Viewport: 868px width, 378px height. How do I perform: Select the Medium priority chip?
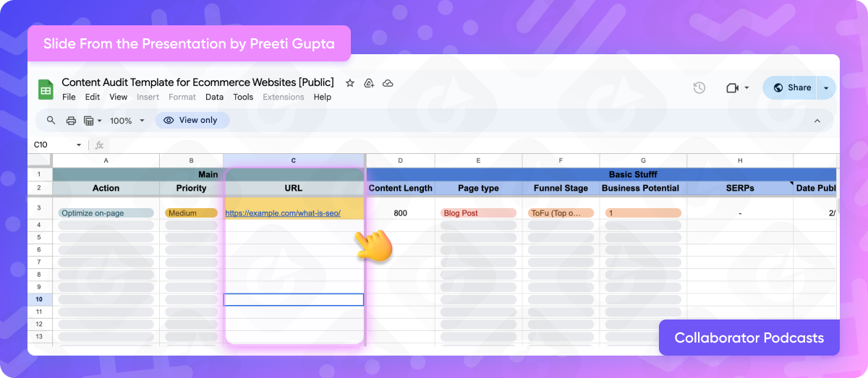pos(191,213)
